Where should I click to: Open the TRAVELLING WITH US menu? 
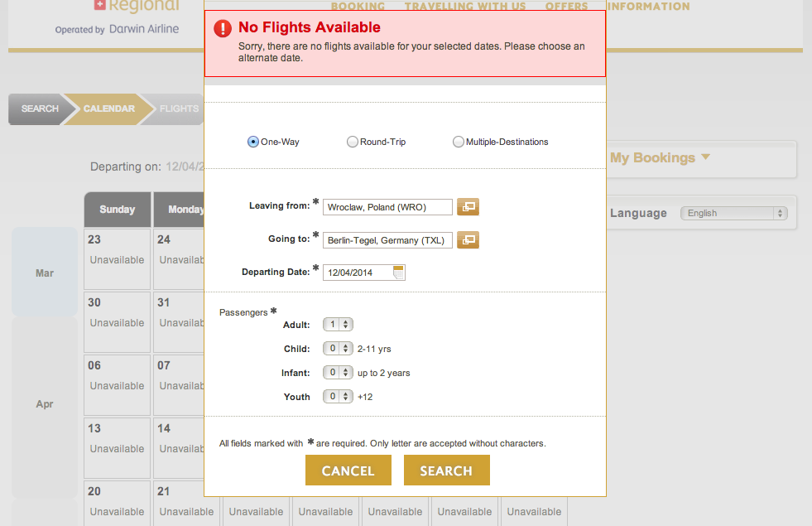465,7
